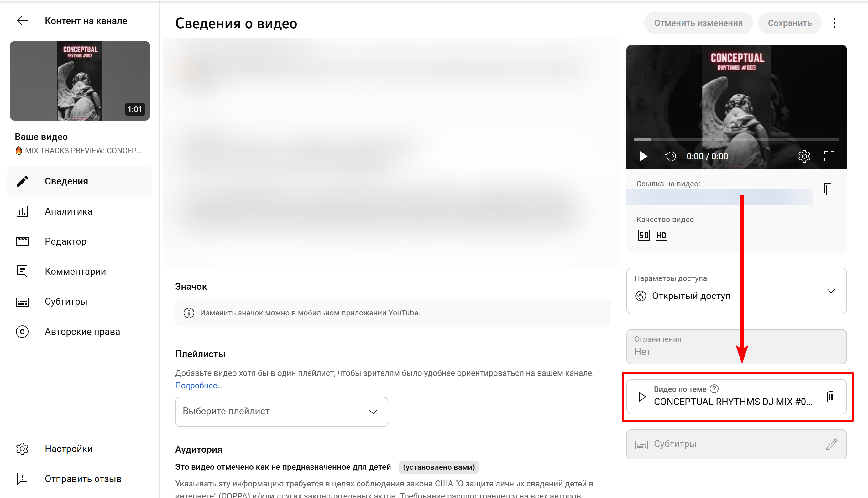Viewport: 868px width, 498px height.
Task: Open player settings gear icon
Action: 804,156
